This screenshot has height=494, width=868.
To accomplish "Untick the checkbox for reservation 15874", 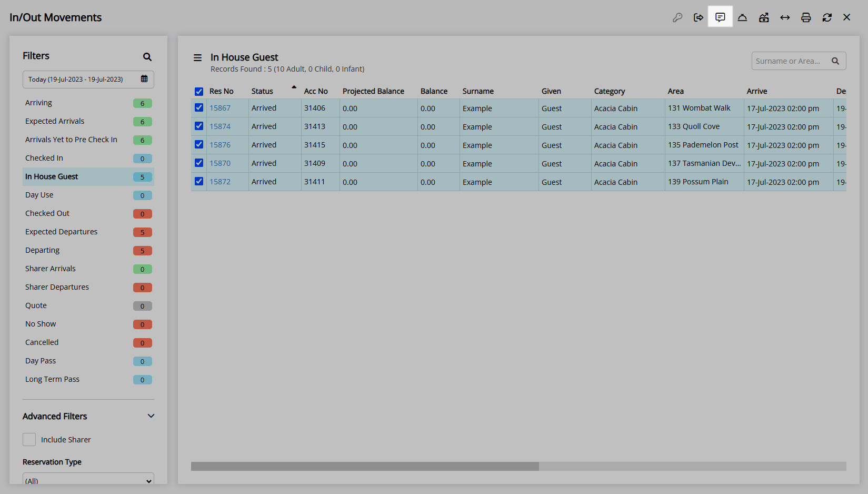I will (x=199, y=126).
